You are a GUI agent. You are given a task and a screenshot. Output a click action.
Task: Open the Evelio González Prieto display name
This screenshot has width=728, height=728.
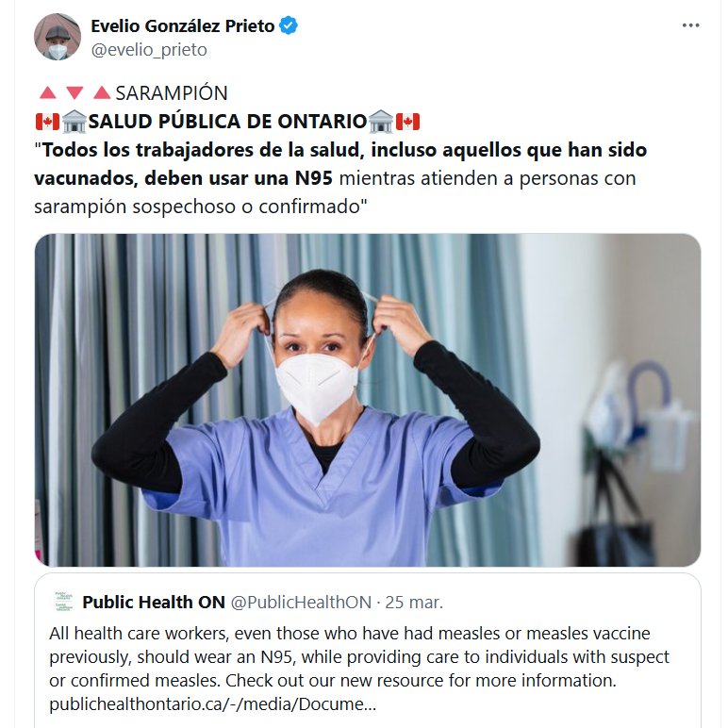[x=182, y=26]
